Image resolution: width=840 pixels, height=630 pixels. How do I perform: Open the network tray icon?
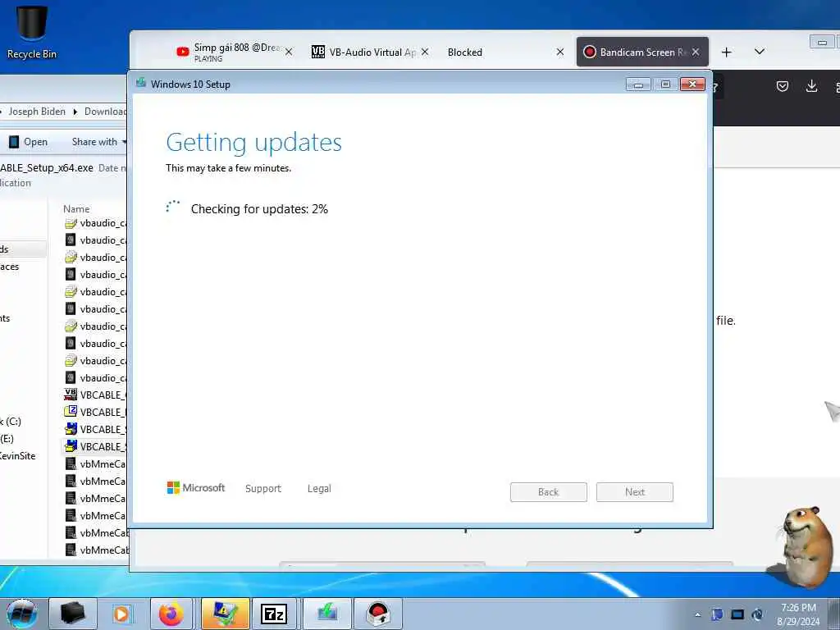point(737,614)
